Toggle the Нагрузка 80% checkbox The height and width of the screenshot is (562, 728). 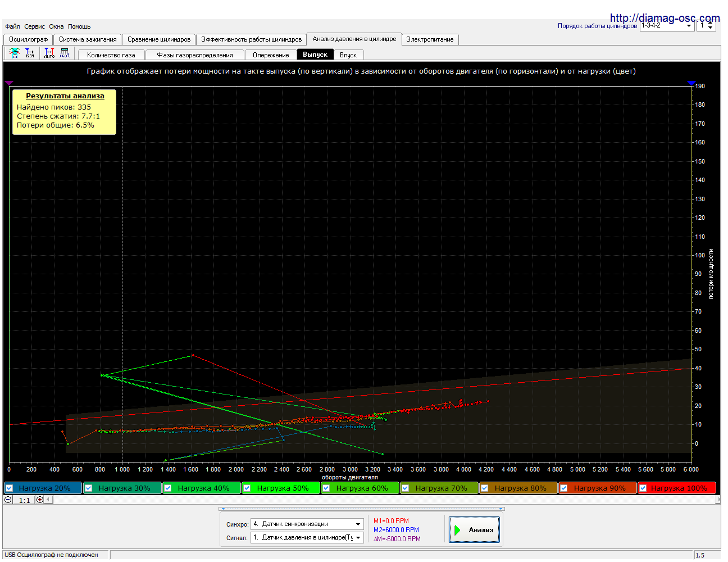coord(484,488)
